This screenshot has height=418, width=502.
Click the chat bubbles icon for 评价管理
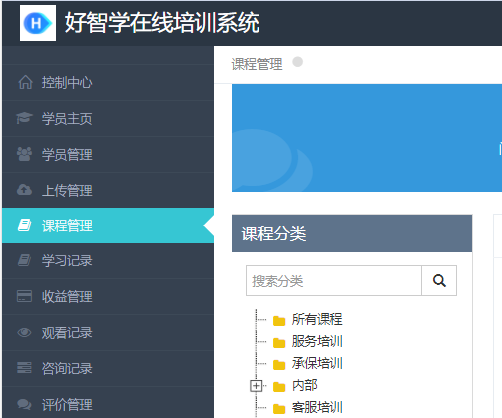pyautogui.click(x=24, y=404)
